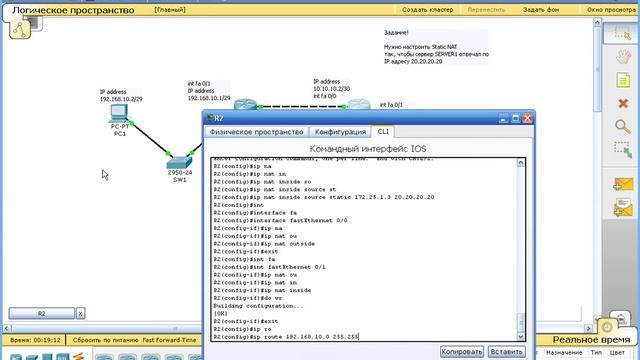Click the R2 tab at bottom left
Image resolution: width=640 pixels, height=360 pixels.
tap(42, 313)
